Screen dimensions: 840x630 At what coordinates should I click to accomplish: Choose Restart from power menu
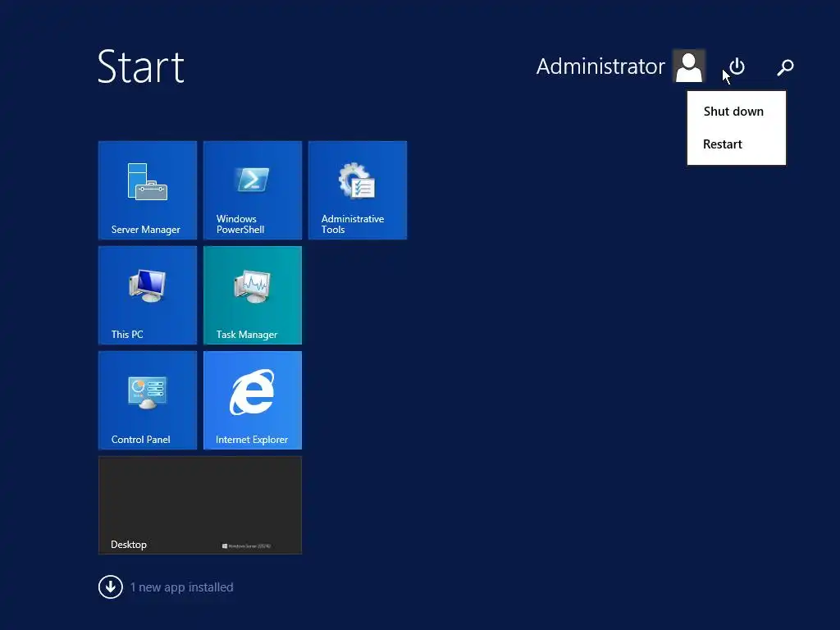(736, 144)
